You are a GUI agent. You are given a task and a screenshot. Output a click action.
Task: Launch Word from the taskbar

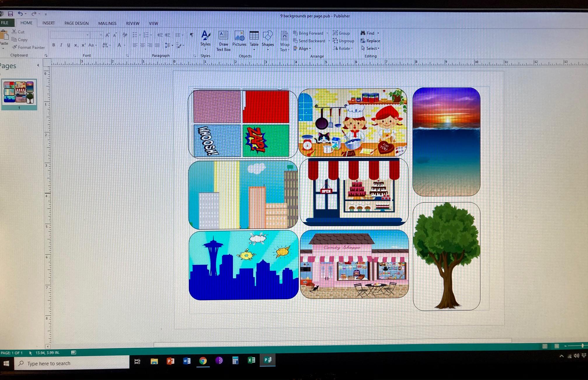(187, 361)
